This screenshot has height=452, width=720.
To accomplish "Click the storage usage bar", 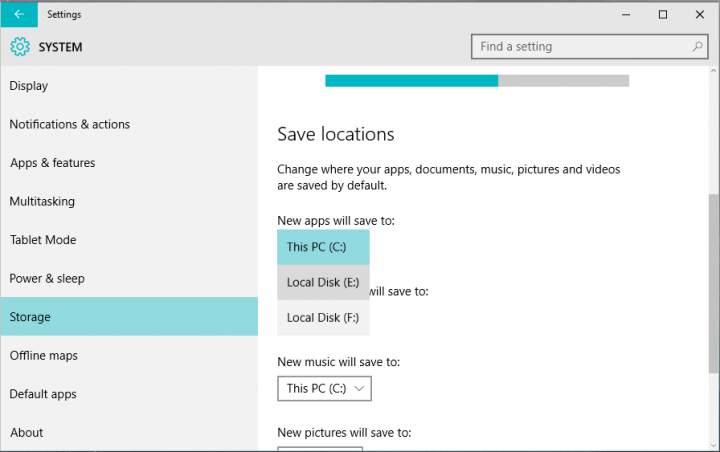I will click(x=477, y=81).
